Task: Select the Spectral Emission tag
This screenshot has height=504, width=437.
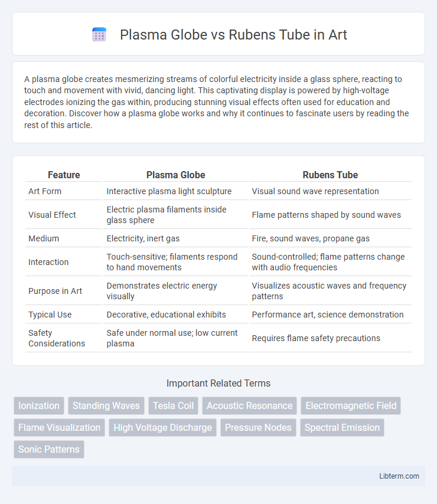Action: click(x=342, y=427)
